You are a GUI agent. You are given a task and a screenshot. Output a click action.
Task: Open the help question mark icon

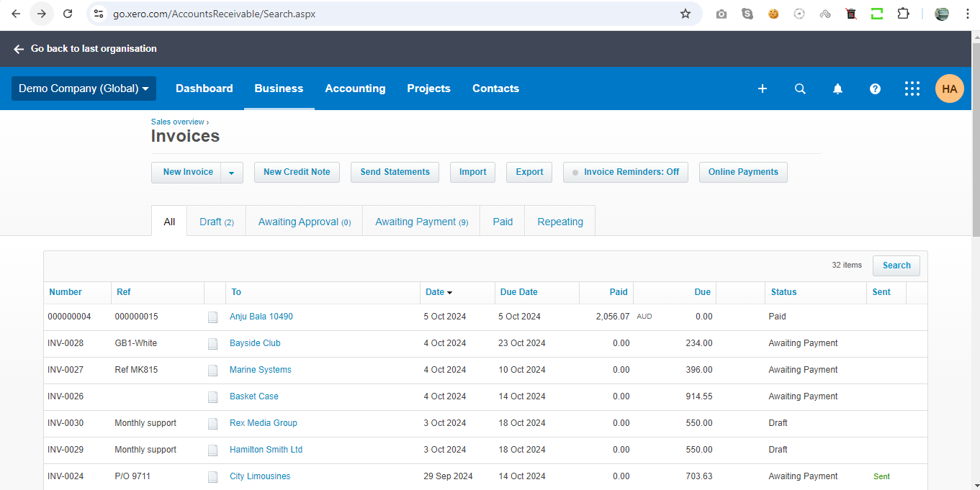click(875, 89)
